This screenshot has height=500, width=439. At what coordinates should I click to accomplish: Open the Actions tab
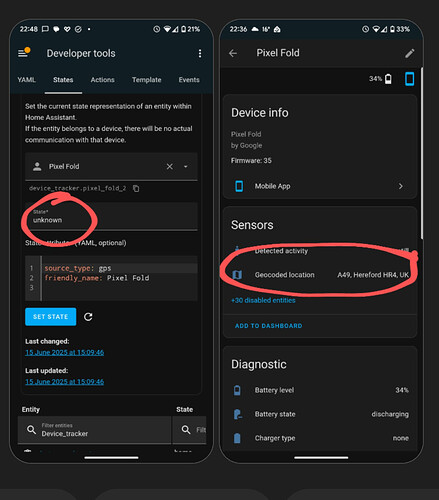tap(102, 80)
